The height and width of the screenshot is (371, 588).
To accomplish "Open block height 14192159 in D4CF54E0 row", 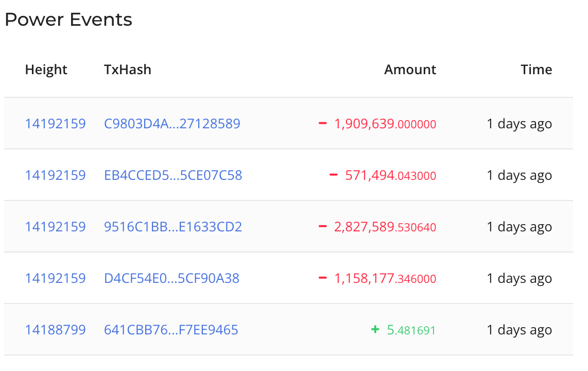I will 56,278.
